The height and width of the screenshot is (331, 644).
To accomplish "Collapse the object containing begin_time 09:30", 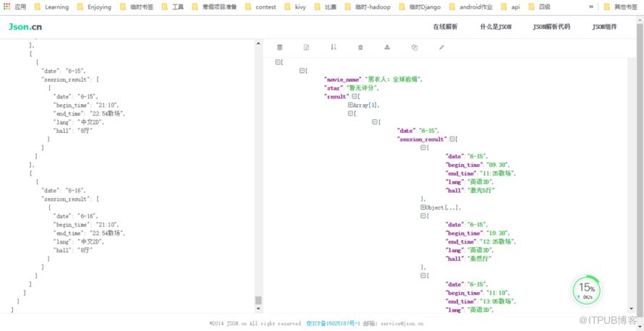I will [x=423, y=147].
